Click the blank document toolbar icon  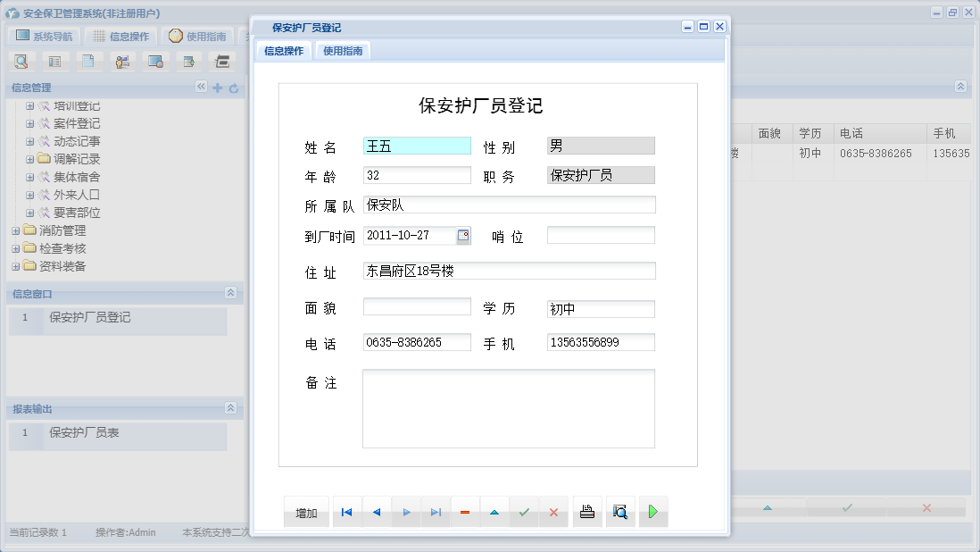[88, 61]
